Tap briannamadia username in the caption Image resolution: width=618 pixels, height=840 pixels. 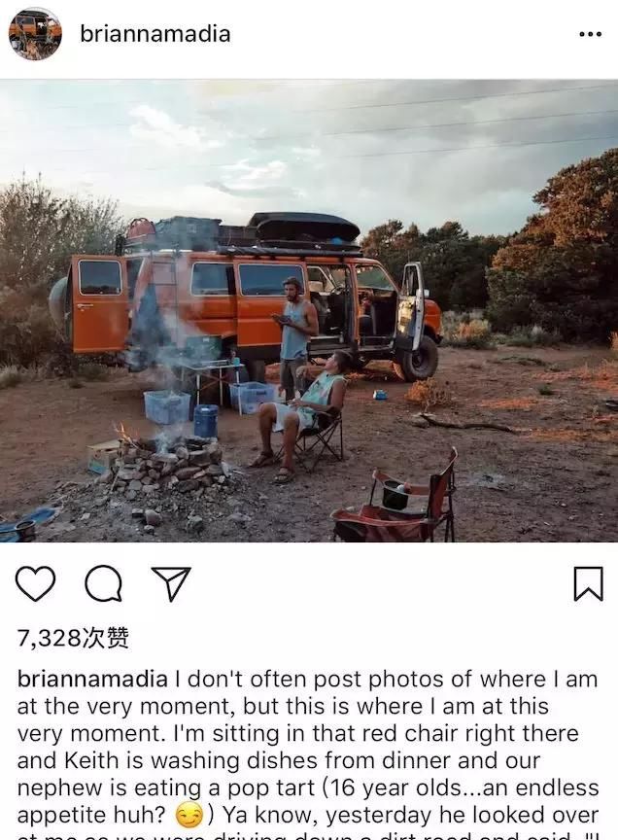click(92, 680)
